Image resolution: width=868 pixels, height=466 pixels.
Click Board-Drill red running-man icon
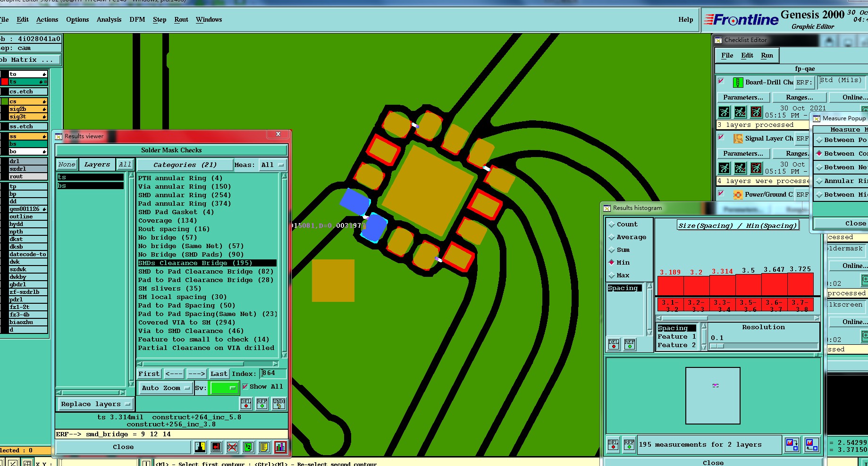(x=756, y=112)
